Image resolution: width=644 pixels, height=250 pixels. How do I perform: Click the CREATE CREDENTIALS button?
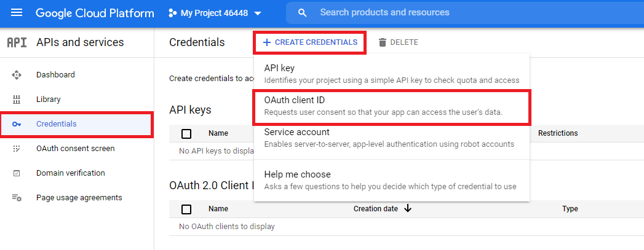(x=309, y=42)
